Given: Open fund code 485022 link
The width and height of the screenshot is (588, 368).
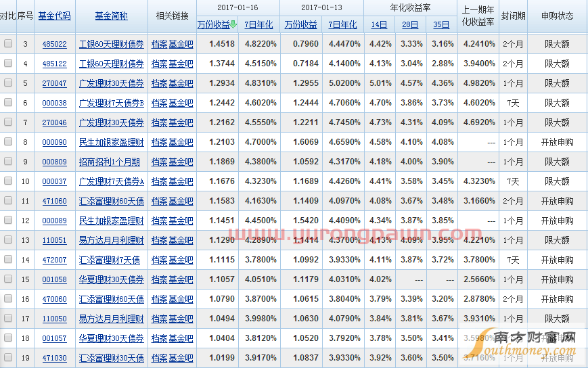Looking at the screenshot, I should point(54,44).
